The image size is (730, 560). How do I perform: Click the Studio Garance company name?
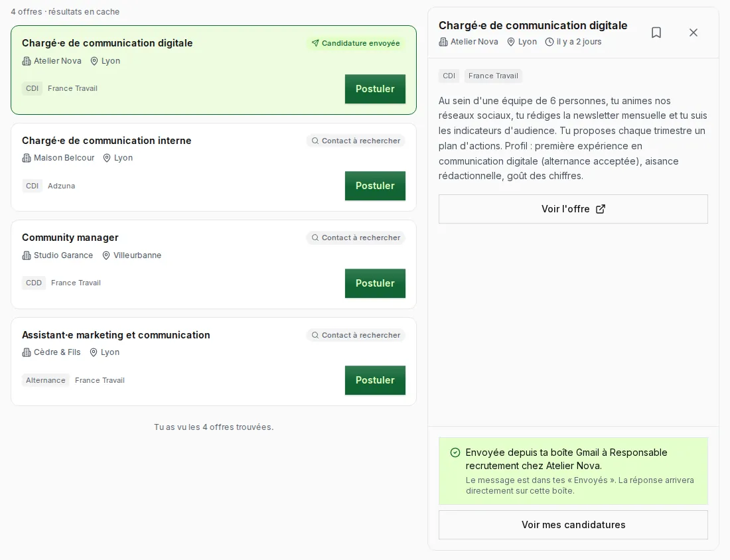click(x=63, y=255)
